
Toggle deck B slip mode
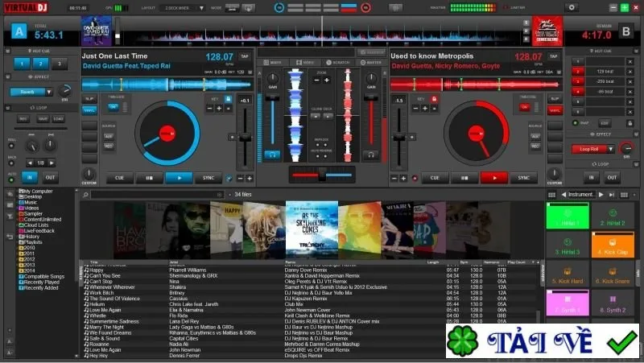pos(555,99)
